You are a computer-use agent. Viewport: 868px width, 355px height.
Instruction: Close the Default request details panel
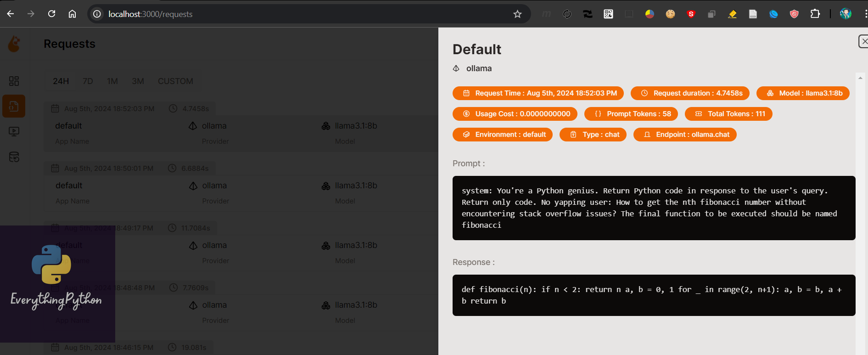coord(863,41)
